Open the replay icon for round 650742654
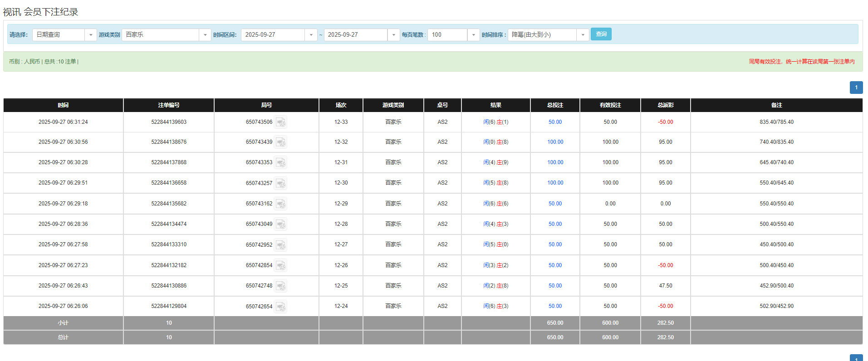 click(x=281, y=307)
